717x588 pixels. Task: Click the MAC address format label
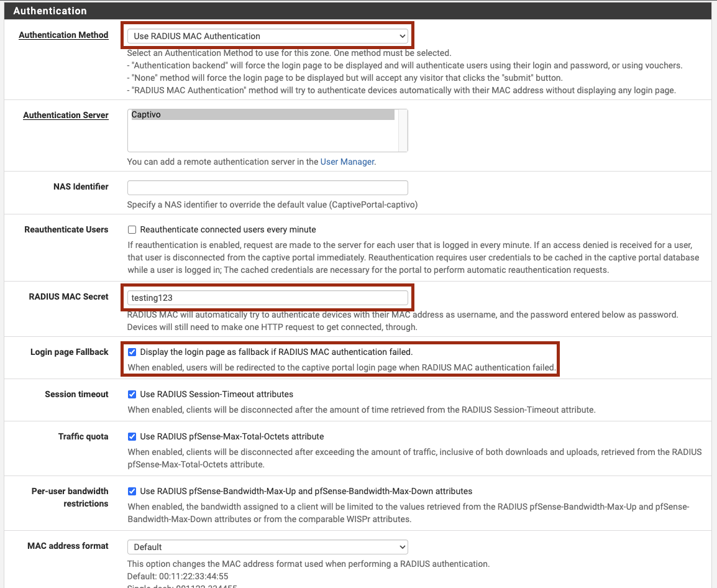68,546
